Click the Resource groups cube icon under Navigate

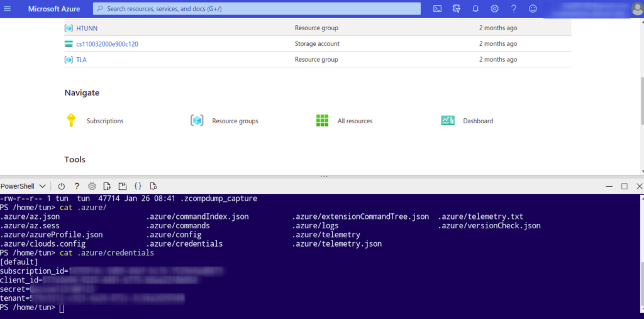pyautogui.click(x=197, y=120)
